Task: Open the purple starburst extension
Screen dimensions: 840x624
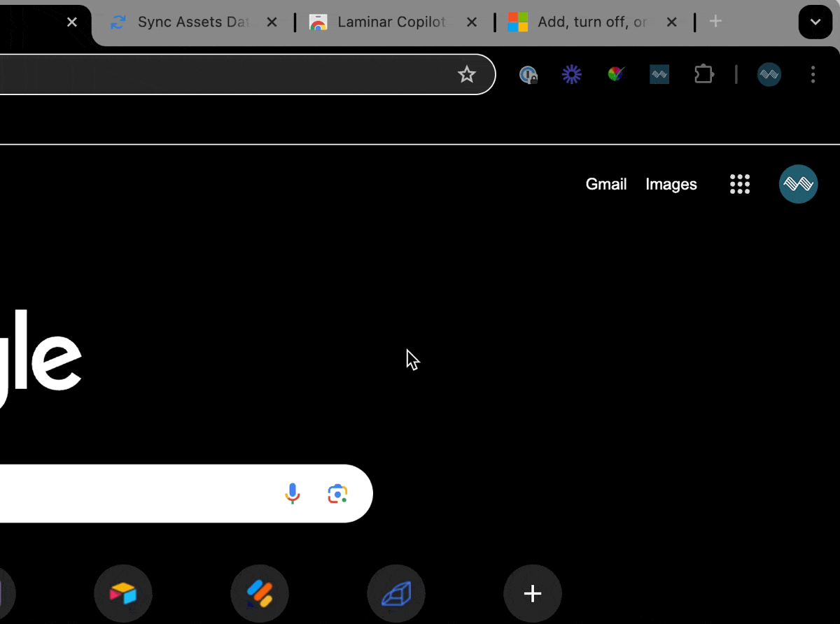Action: (x=572, y=74)
